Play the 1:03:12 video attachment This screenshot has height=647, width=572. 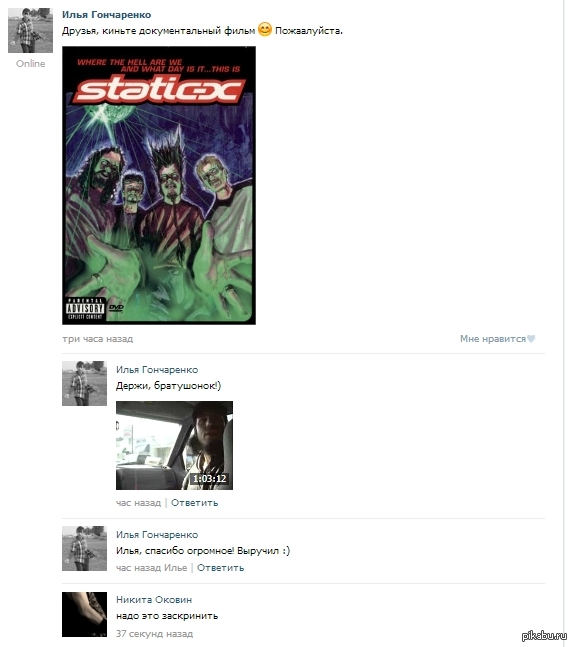[x=174, y=445]
